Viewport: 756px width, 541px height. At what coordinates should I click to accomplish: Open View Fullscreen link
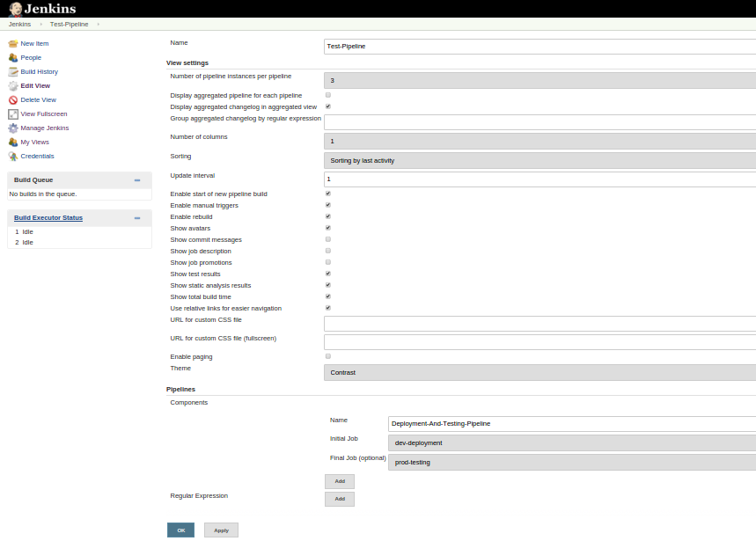pos(44,114)
